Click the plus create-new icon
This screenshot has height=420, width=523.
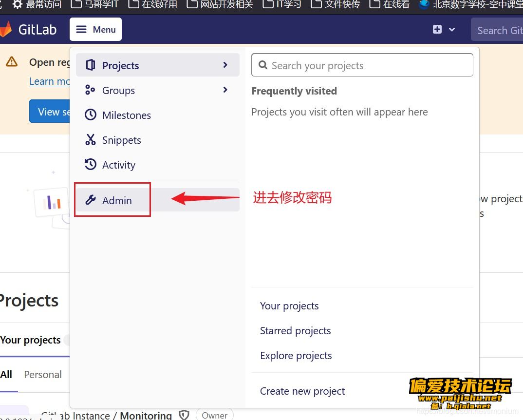(437, 29)
